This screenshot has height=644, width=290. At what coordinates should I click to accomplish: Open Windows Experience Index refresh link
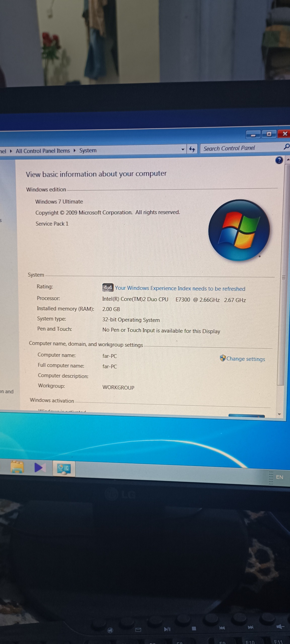coord(180,288)
